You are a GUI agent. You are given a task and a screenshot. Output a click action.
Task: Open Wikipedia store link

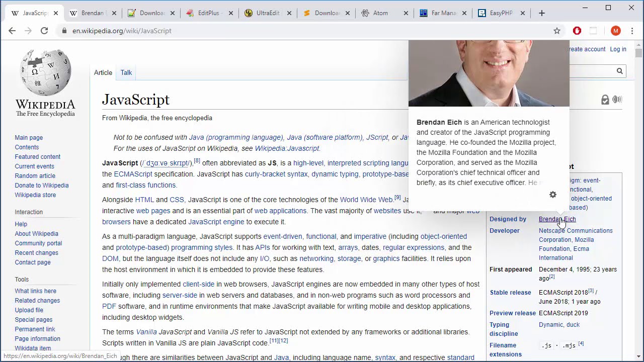(35, 195)
